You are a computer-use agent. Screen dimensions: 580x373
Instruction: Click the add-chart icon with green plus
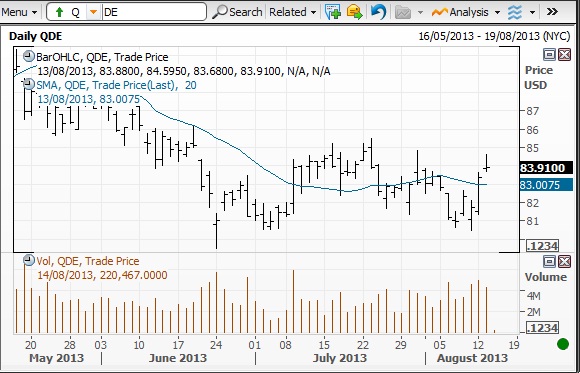pos(333,12)
